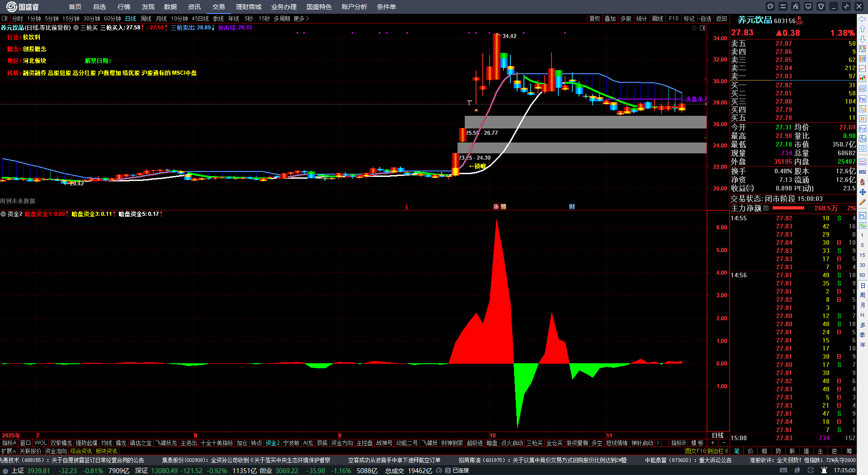
Task: Click the round arrow icon beside 上证 index
Action: [x=5, y=470]
